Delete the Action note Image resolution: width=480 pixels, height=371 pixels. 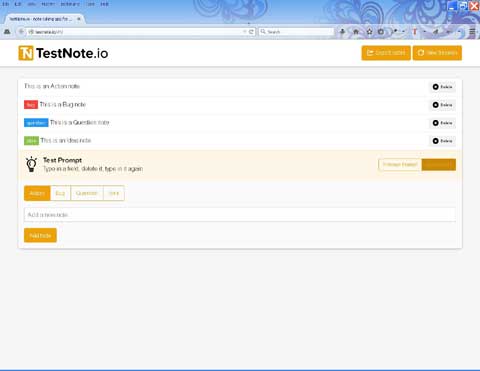point(442,87)
